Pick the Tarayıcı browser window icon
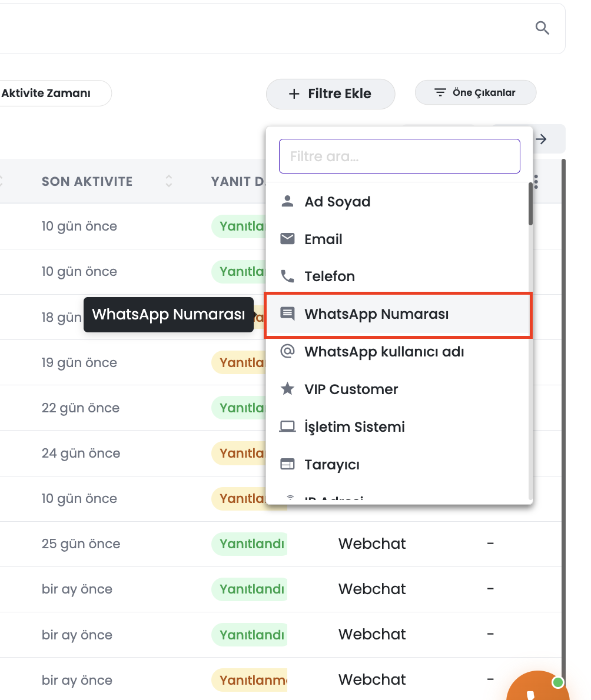Image resolution: width=591 pixels, height=700 pixels. tap(287, 464)
